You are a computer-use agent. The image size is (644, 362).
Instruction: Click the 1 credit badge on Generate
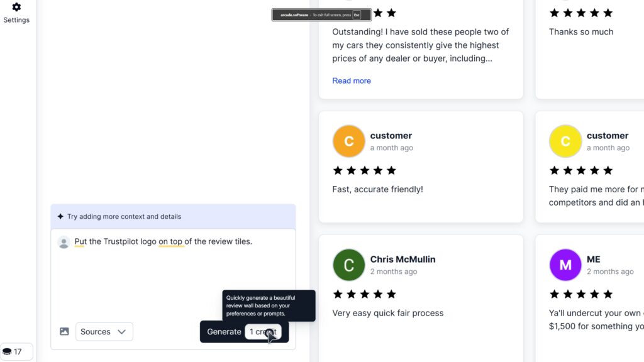point(263,331)
